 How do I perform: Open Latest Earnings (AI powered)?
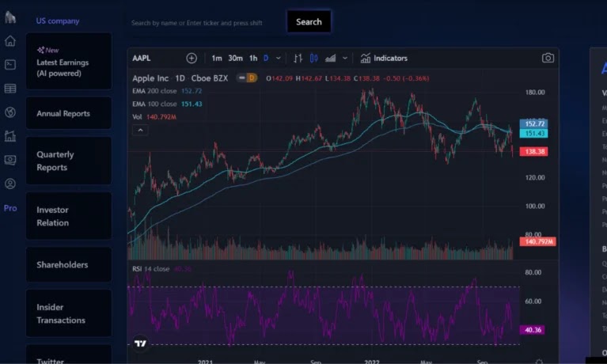click(69, 61)
